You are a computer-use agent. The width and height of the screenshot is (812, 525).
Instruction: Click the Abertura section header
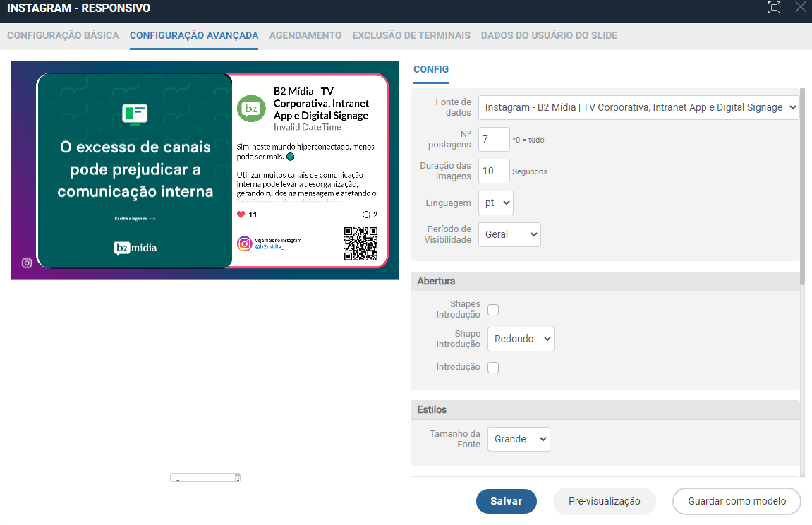[x=605, y=281]
